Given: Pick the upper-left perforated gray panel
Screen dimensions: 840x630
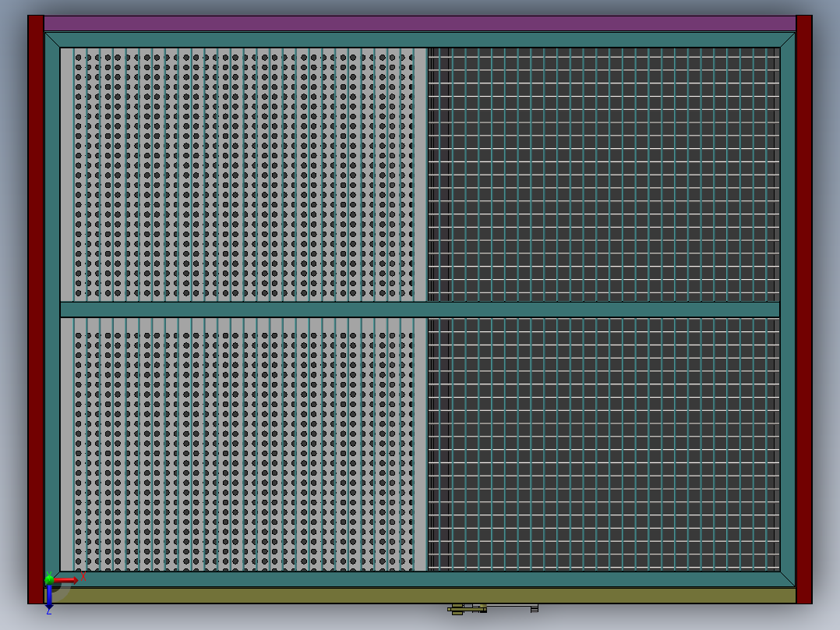Looking at the screenshot, I should tap(244, 174).
